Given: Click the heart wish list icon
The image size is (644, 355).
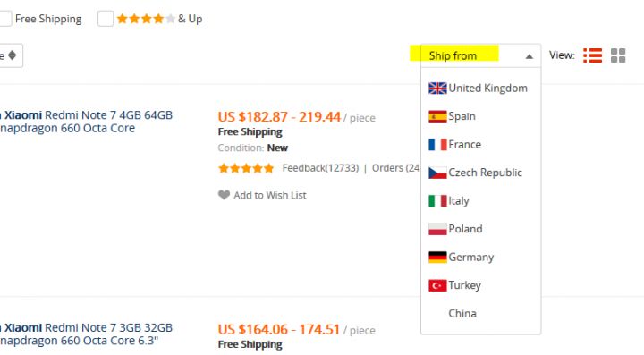Looking at the screenshot, I should click(x=224, y=195).
